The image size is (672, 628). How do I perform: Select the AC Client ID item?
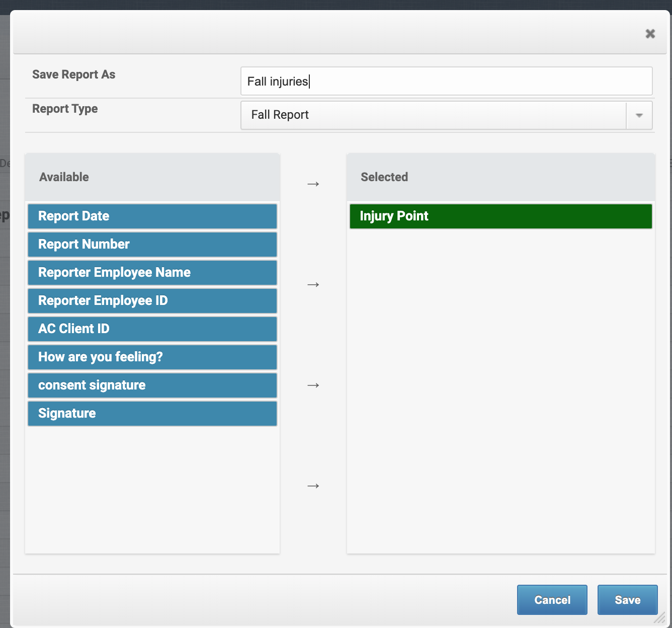tap(152, 329)
